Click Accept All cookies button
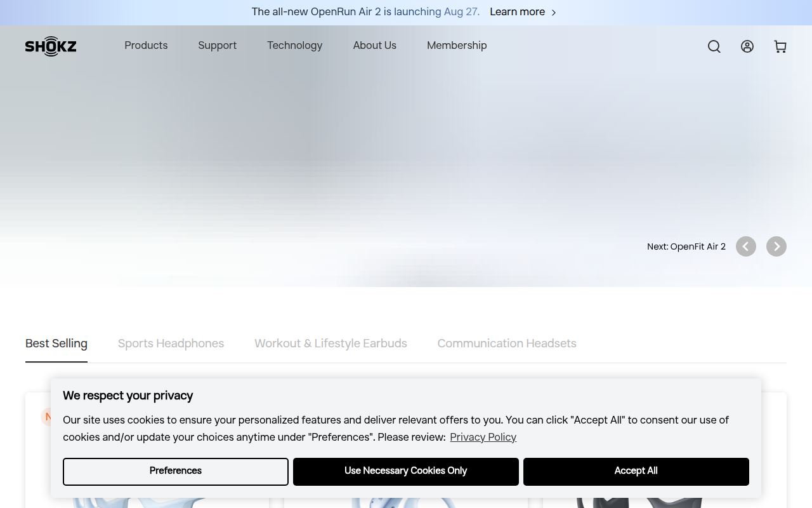 point(636,472)
